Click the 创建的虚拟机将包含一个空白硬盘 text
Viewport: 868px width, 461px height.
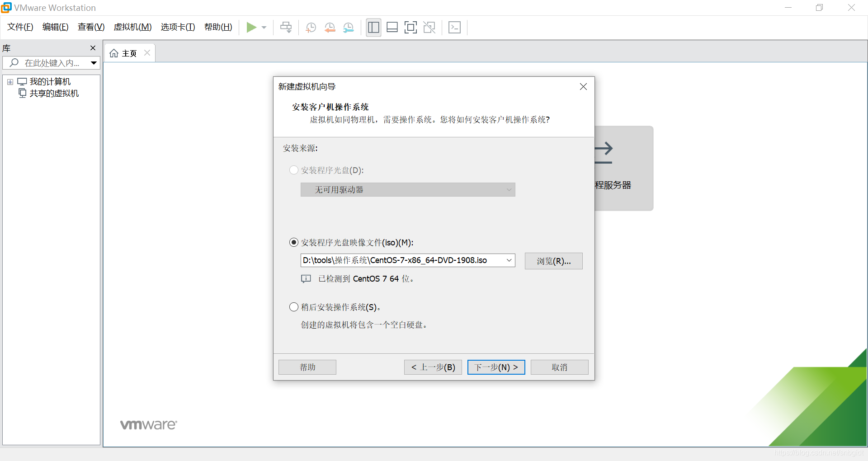point(364,325)
